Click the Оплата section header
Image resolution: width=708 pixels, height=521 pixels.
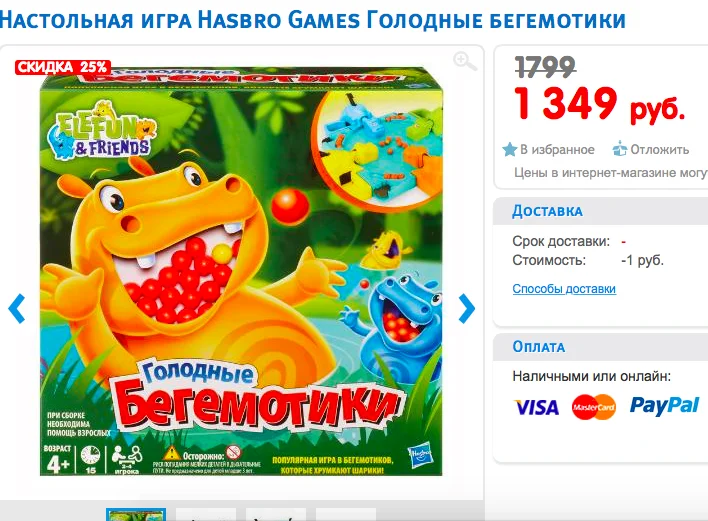(x=538, y=347)
